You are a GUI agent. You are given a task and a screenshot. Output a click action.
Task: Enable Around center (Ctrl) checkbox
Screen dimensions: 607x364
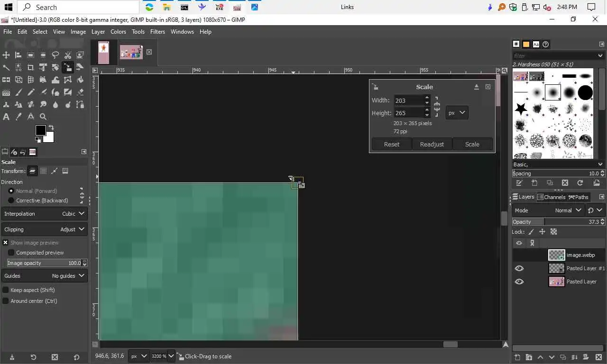point(6,301)
